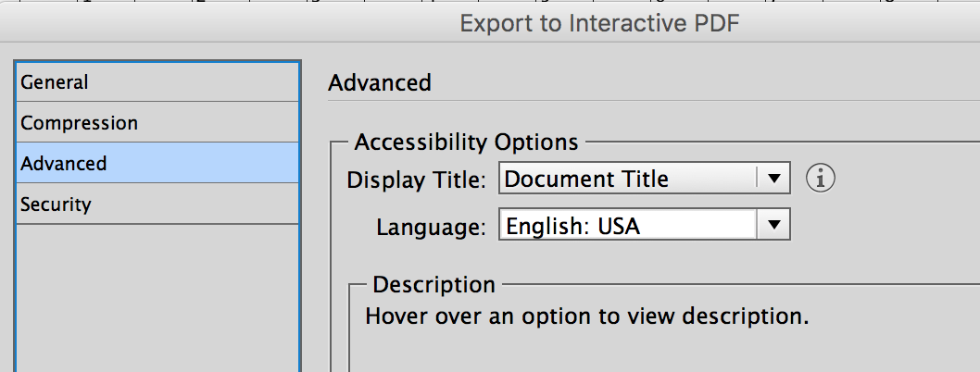
Task: Click the Accessibility Options group label
Action: (466, 143)
